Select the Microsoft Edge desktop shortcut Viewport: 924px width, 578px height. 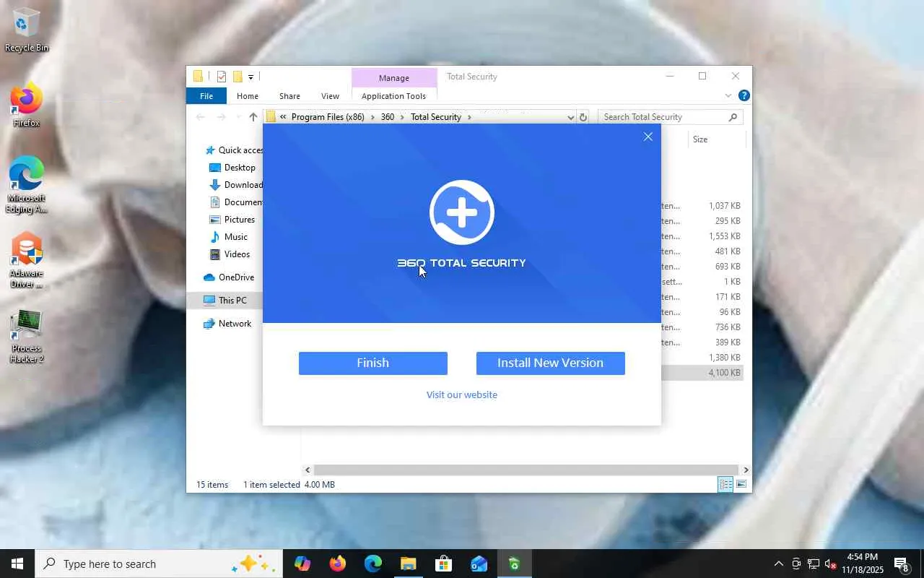click(x=27, y=185)
